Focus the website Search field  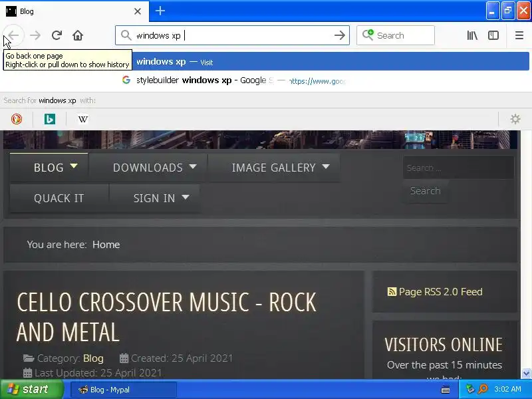click(458, 168)
